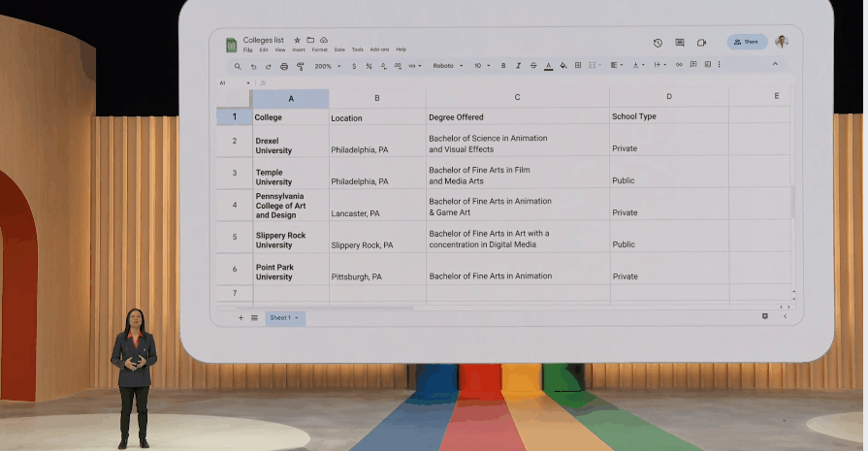Open version history clock icon
868x451 pixels.
(658, 43)
